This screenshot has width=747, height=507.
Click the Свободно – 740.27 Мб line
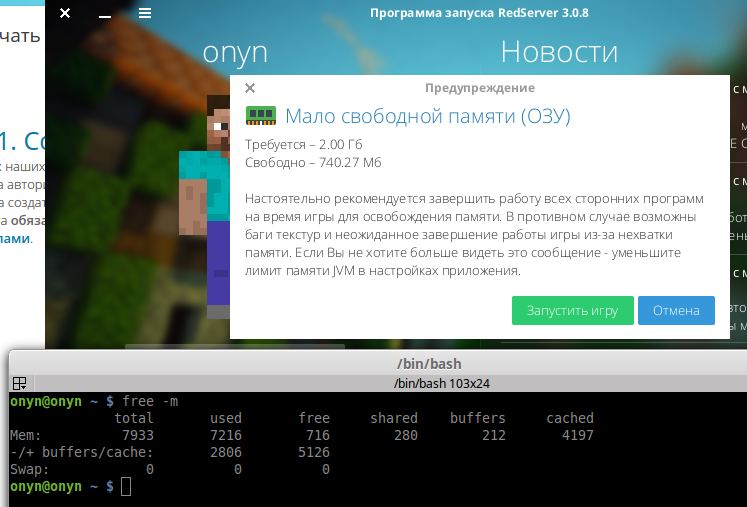tap(313, 162)
